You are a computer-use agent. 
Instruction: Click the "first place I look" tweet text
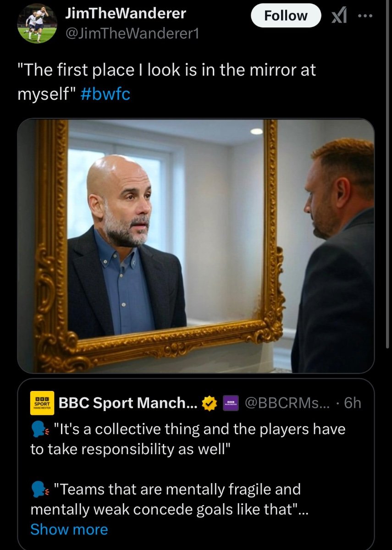167,71
